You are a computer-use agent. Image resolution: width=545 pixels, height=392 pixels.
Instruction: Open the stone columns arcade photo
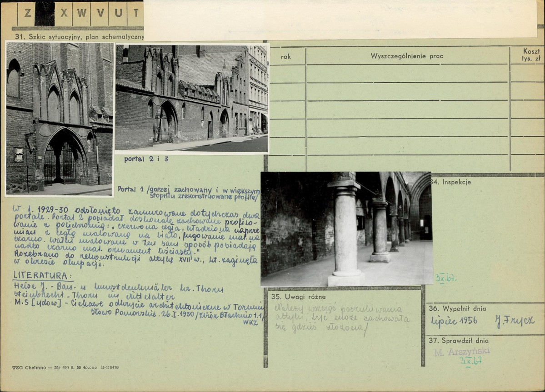point(346,229)
